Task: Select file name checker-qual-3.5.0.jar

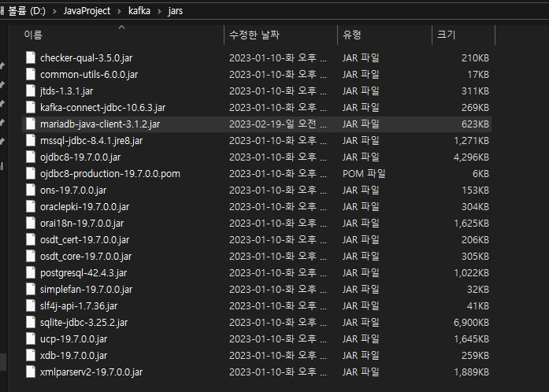Action: [86, 57]
